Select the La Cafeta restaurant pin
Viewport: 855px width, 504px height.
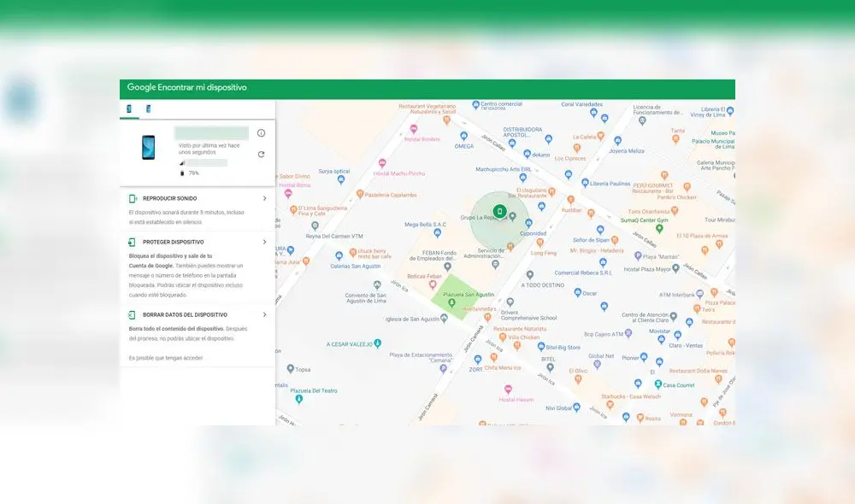601,136
